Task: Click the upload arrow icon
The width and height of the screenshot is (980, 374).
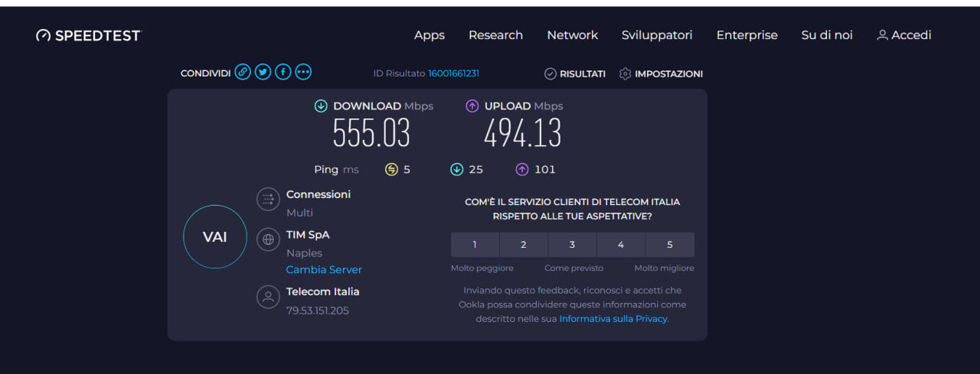Action: [472, 106]
